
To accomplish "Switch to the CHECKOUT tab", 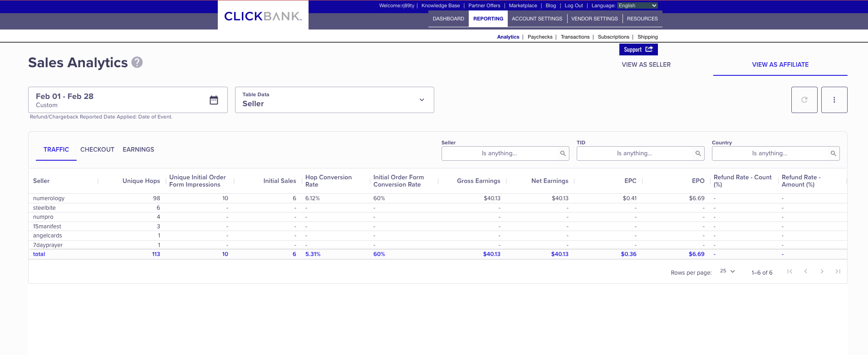I will tap(97, 149).
